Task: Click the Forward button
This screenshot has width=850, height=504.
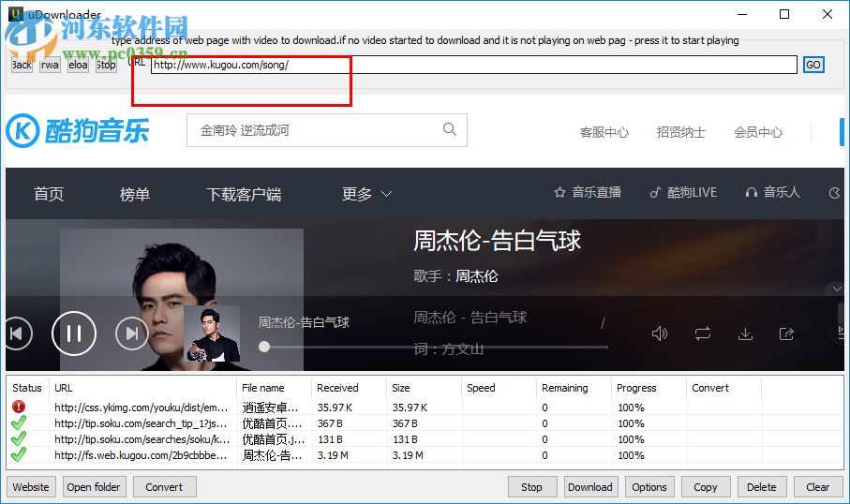Action: click(50, 65)
